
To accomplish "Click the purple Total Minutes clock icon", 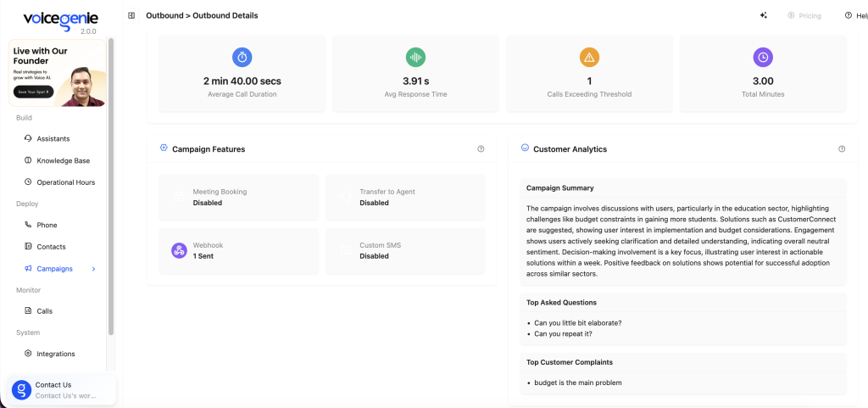I will tap(763, 58).
